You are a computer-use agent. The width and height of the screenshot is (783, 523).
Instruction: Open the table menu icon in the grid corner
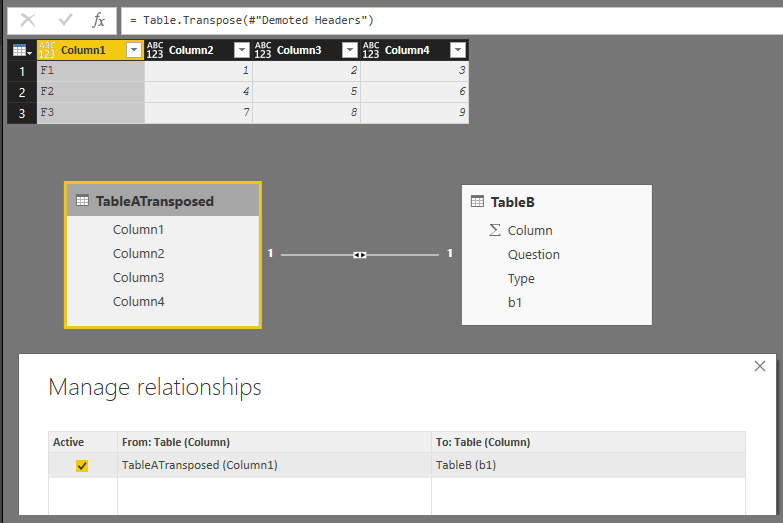pyautogui.click(x=22, y=50)
